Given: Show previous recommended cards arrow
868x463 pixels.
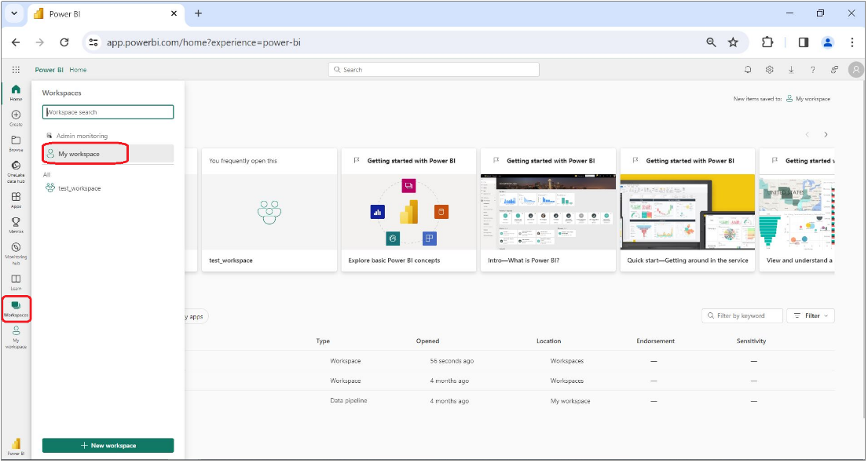Looking at the screenshot, I should tap(807, 134).
